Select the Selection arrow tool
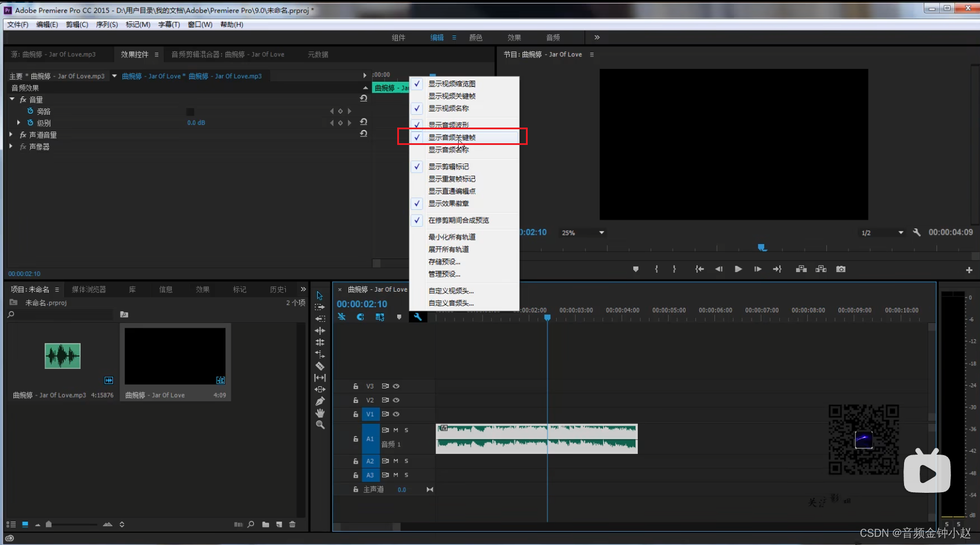 [x=320, y=296]
